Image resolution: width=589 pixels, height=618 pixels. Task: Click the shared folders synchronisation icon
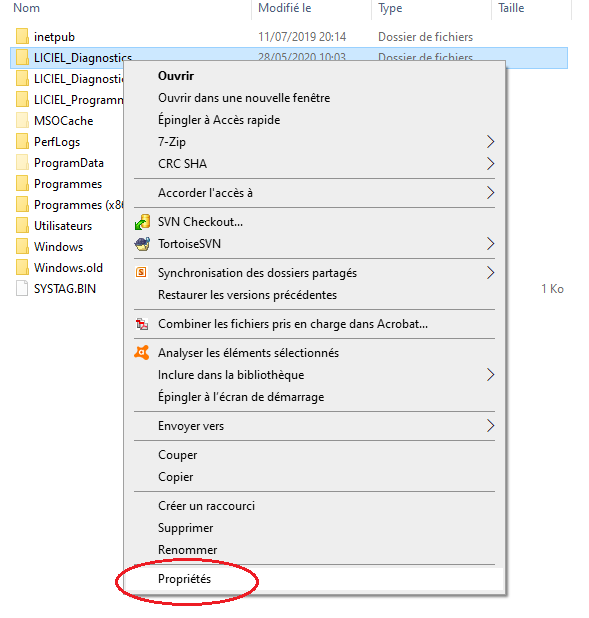coord(141,272)
